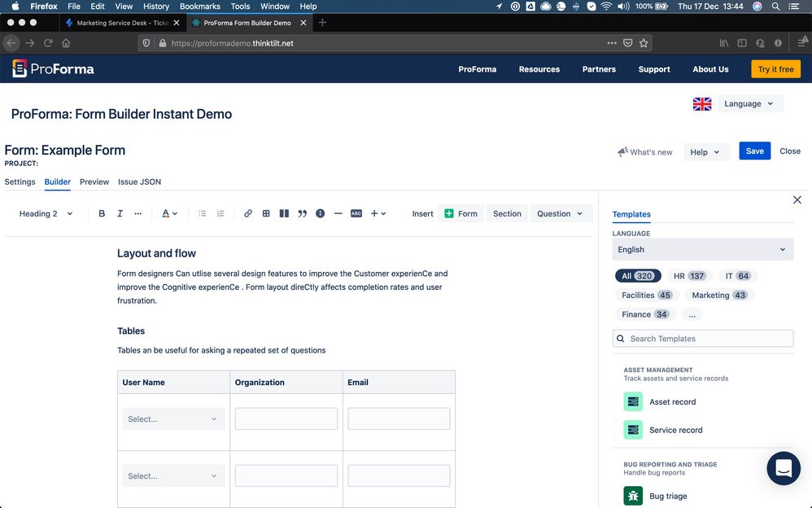The image size is (812, 508).
Task: Open second row User Name select dropdown
Action: (x=173, y=476)
